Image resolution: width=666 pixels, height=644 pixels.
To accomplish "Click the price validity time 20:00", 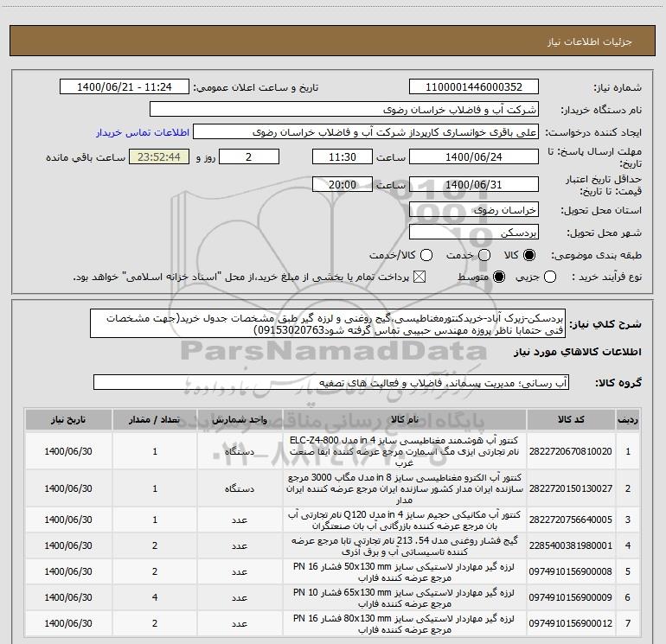I will point(343,185).
